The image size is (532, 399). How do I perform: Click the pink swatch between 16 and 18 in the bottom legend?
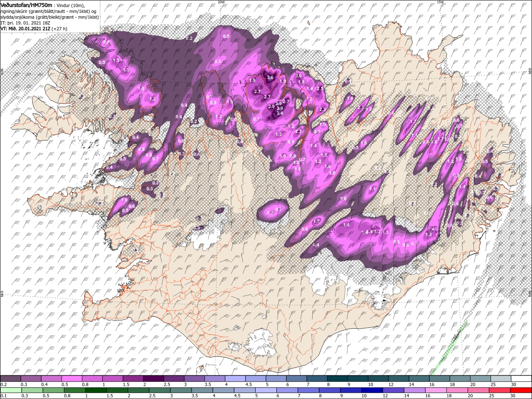(435, 390)
